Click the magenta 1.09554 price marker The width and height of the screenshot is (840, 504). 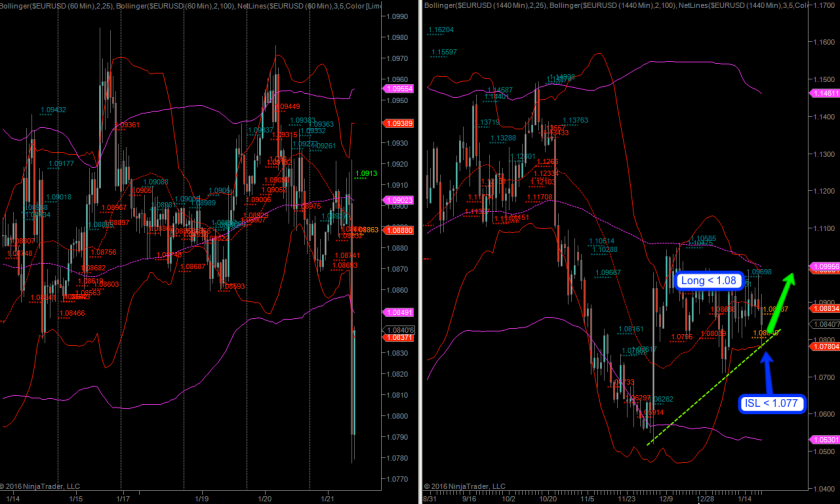point(399,89)
